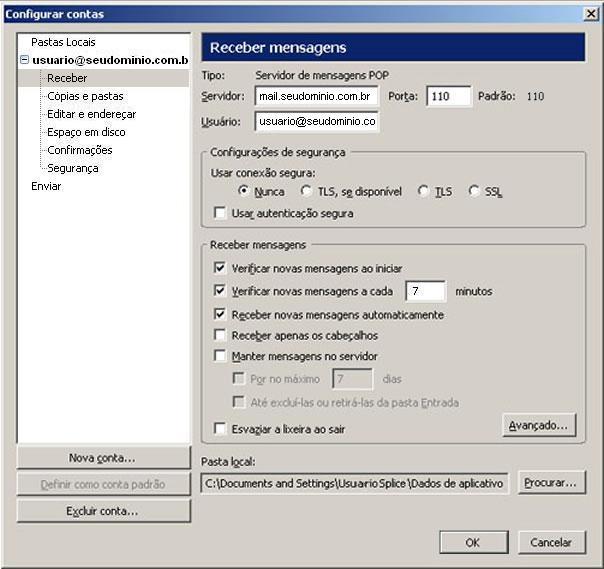Screen dimensions: 604x569
Task: Enable Usar autenticação segura checkbox
Action: click(220, 213)
